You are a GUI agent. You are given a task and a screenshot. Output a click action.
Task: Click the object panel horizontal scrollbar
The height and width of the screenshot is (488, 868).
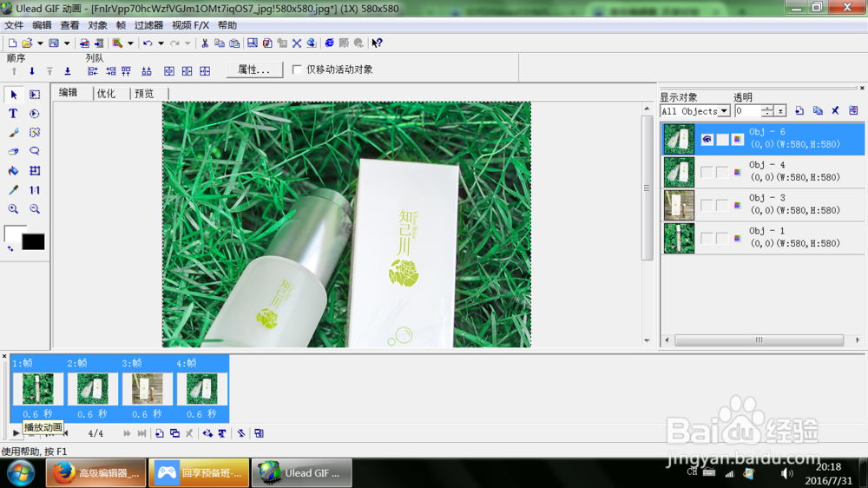(759, 340)
